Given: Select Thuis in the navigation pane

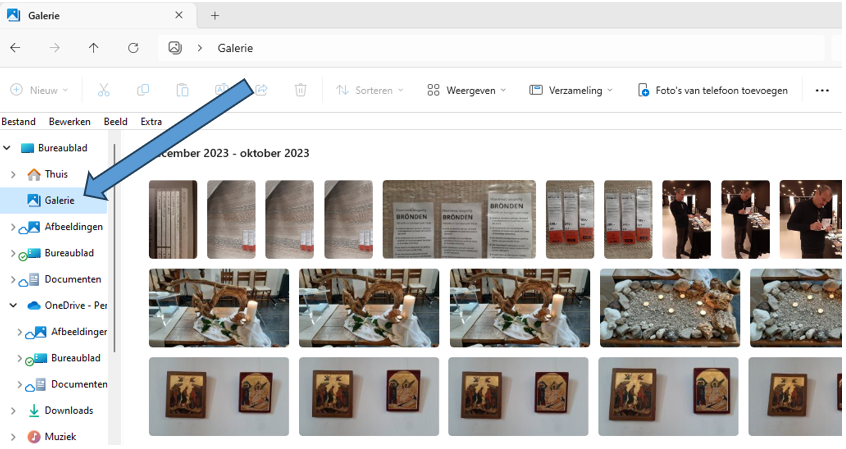Looking at the screenshot, I should [56, 174].
